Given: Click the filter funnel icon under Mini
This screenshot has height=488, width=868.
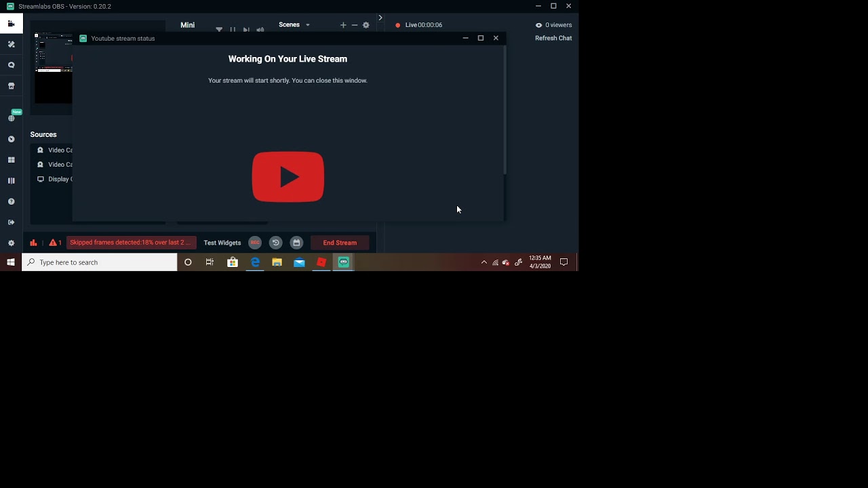Looking at the screenshot, I should point(219,30).
